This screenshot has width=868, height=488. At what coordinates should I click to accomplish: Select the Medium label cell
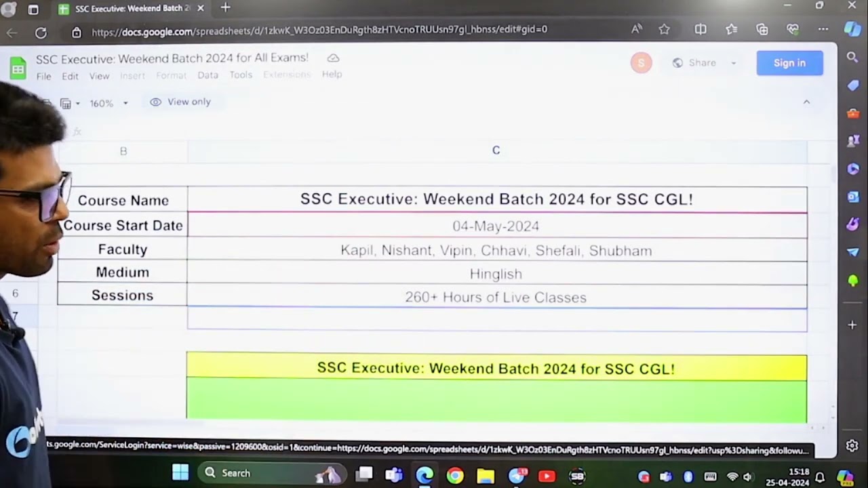(123, 272)
